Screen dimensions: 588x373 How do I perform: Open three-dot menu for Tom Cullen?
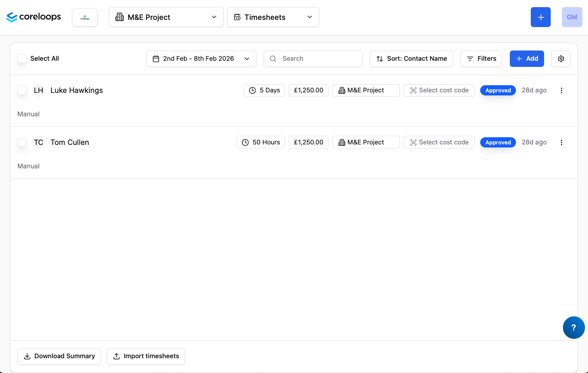coord(561,142)
